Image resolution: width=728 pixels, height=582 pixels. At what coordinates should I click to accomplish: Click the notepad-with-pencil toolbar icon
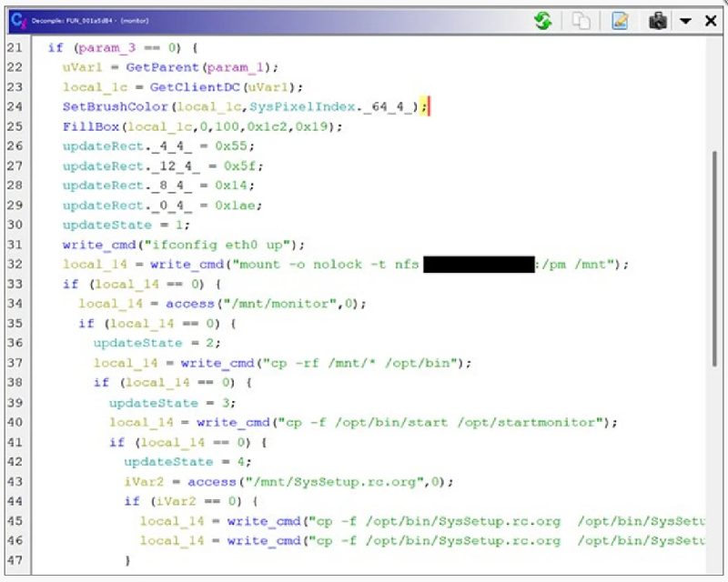click(620, 20)
